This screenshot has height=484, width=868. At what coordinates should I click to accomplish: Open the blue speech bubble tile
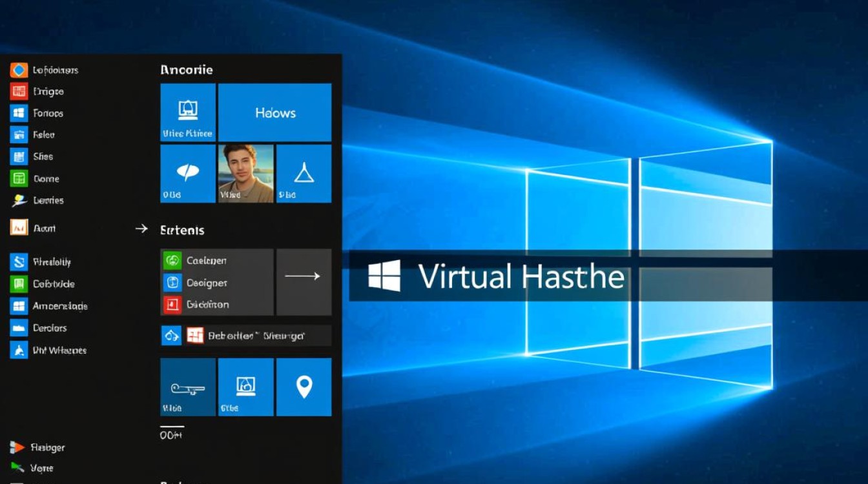point(187,174)
